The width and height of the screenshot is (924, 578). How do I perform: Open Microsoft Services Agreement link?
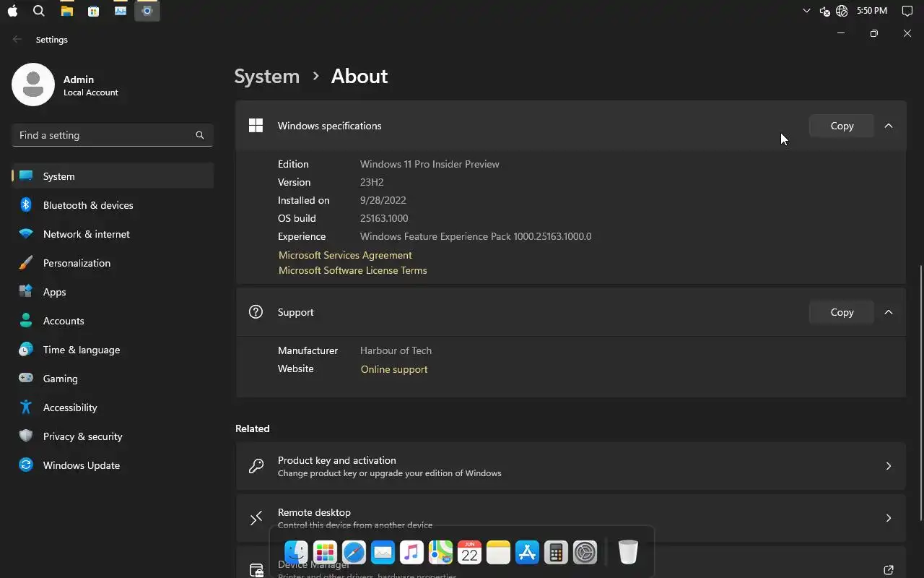pos(345,255)
